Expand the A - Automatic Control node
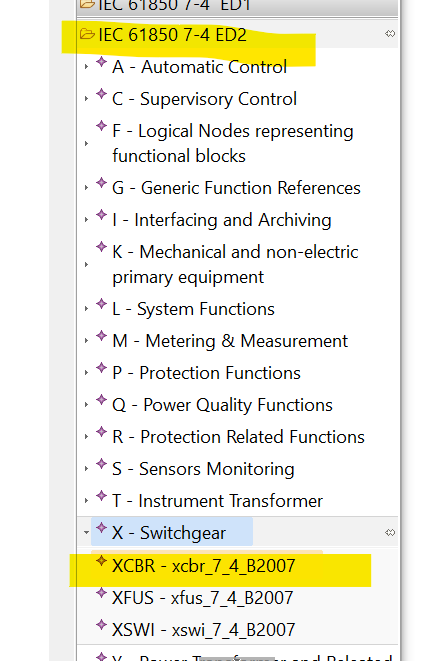 (86, 67)
